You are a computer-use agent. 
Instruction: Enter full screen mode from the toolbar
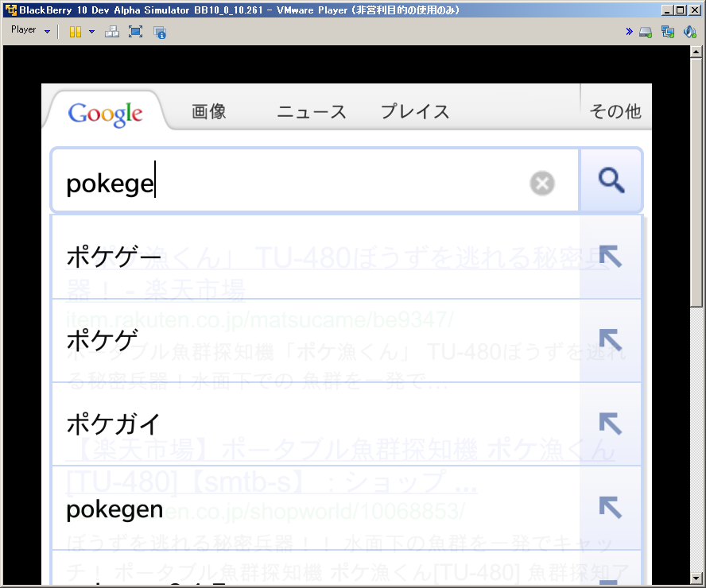(x=135, y=32)
